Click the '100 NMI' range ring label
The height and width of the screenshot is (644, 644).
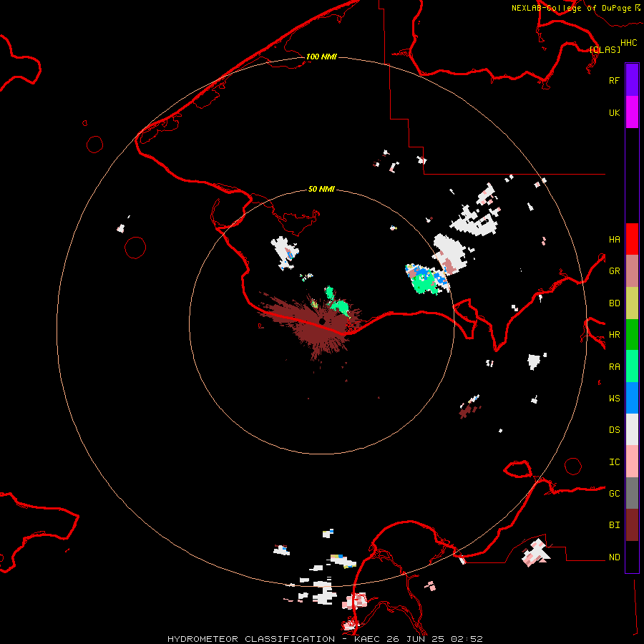[x=321, y=57]
